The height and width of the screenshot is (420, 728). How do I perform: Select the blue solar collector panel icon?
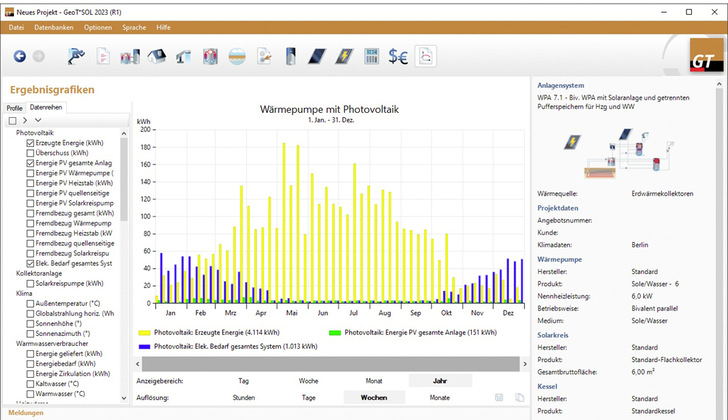316,57
